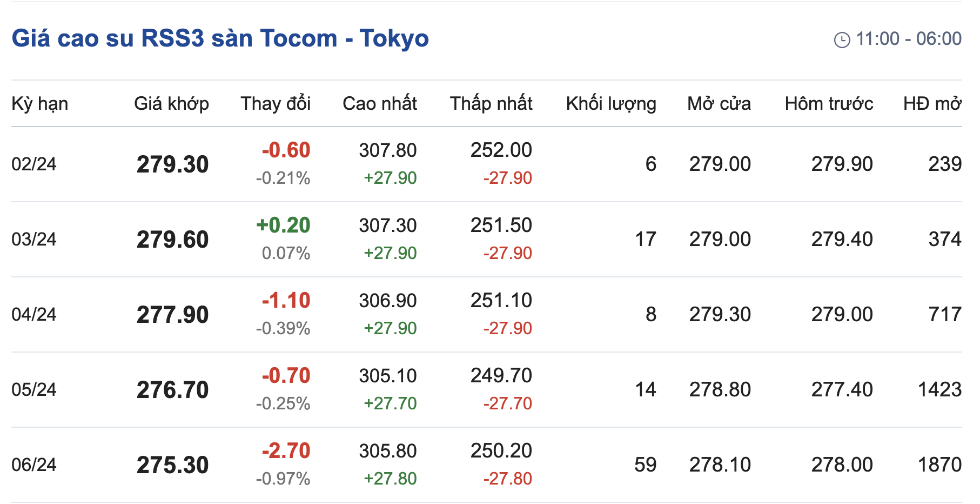Image resolution: width=980 pixels, height=504 pixels.
Task: Click the 1870 open interest value
Action: click(939, 465)
